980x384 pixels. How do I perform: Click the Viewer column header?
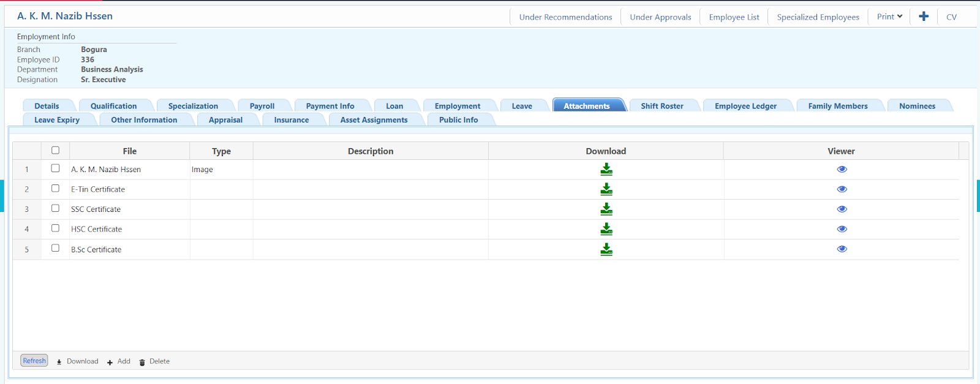tap(841, 151)
